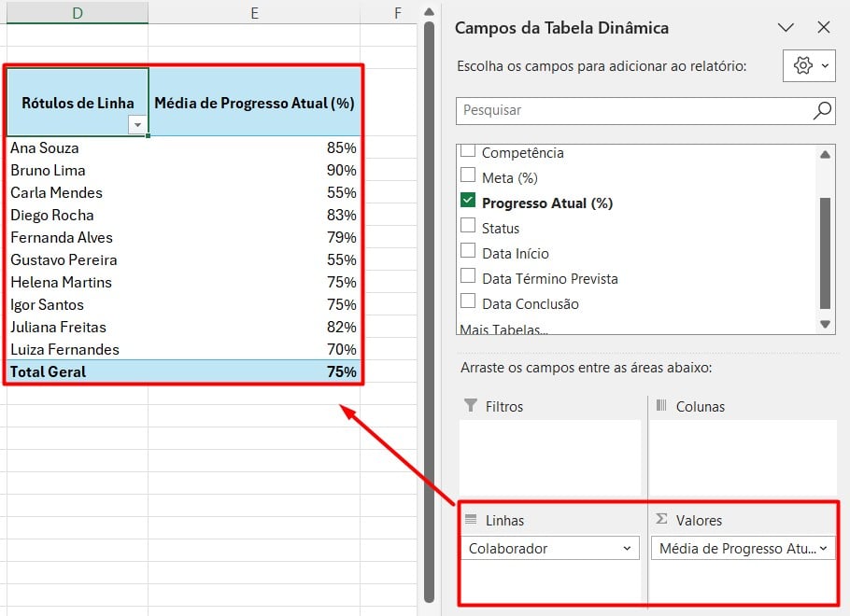Select the Diego Rocha cell

click(78, 215)
